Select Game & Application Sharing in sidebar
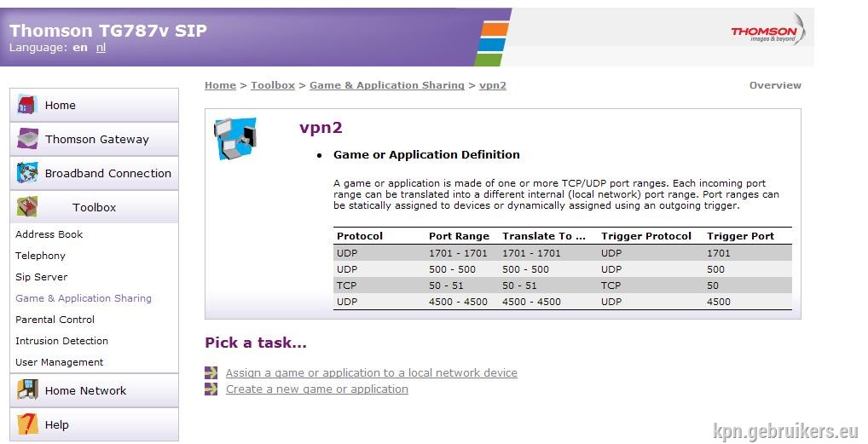The height and width of the screenshot is (444, 868). 84,298
